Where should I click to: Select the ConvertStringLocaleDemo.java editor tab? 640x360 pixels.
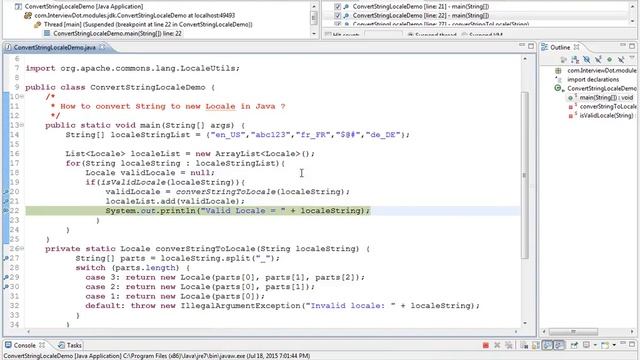54,47
